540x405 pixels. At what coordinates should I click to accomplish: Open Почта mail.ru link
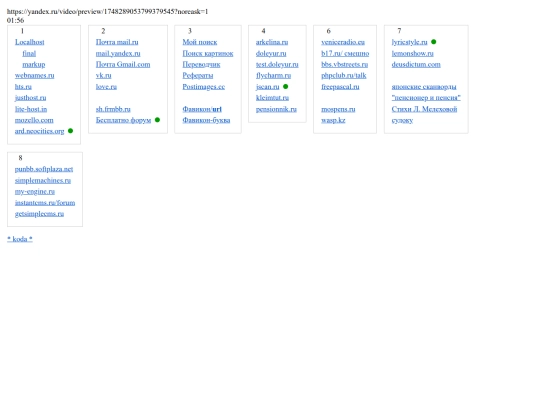[117, 42]
